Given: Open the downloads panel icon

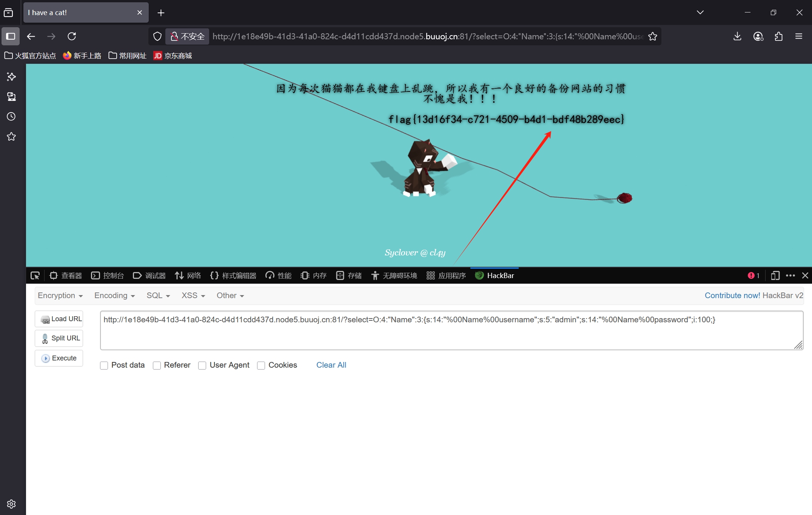Looking at the screenshot, I should [737, 36].
